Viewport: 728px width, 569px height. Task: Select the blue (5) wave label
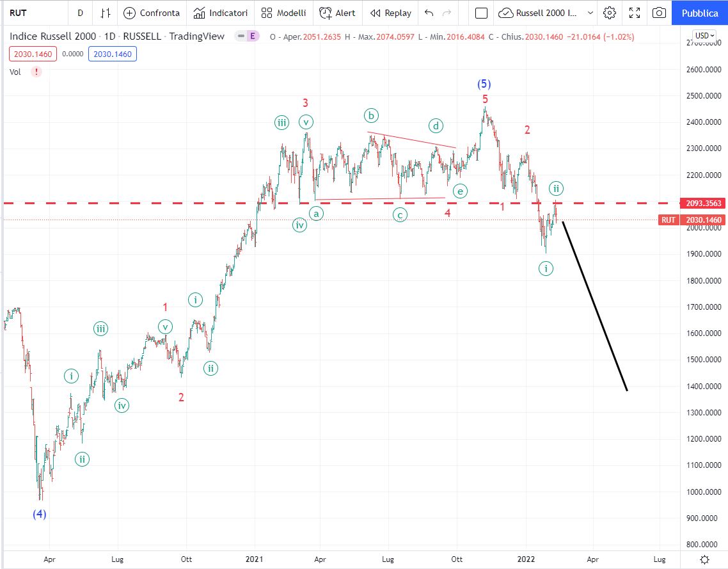tap(484, 84)
